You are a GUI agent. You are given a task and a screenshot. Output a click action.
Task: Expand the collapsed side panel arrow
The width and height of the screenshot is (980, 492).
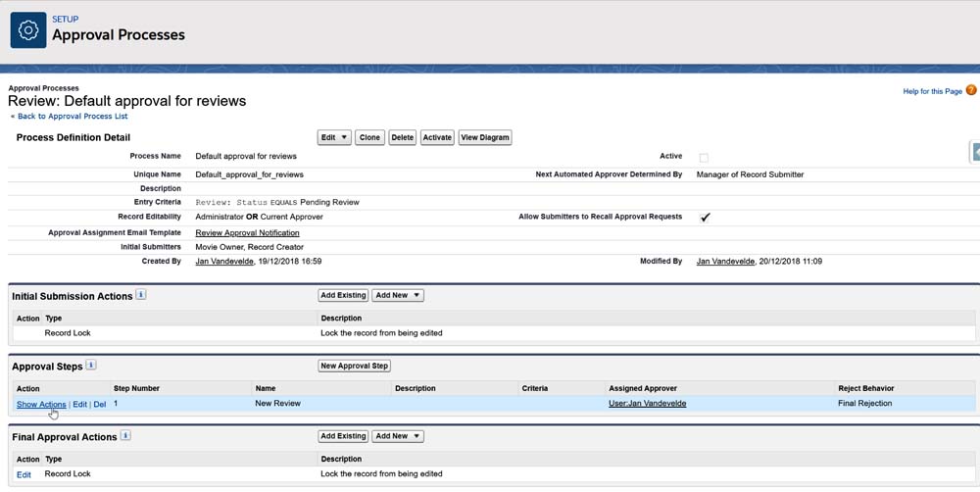click(x=975, y=152)
